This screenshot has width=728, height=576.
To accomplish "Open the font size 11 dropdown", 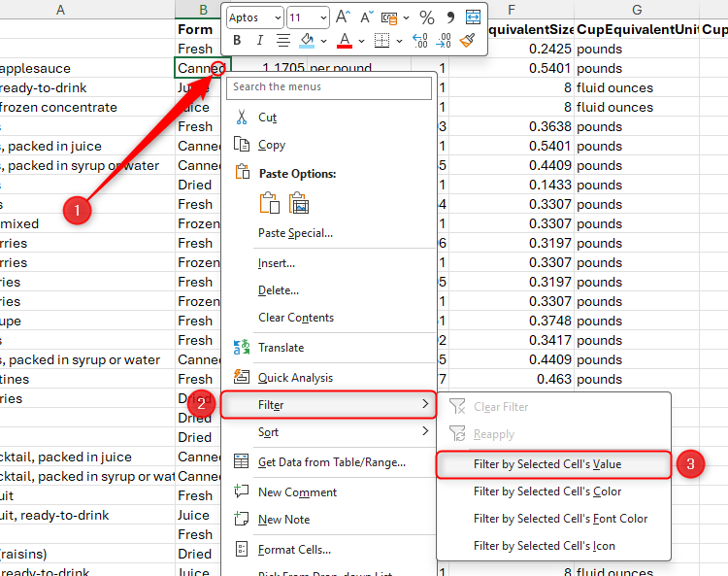I will click(x=322, y=17).
